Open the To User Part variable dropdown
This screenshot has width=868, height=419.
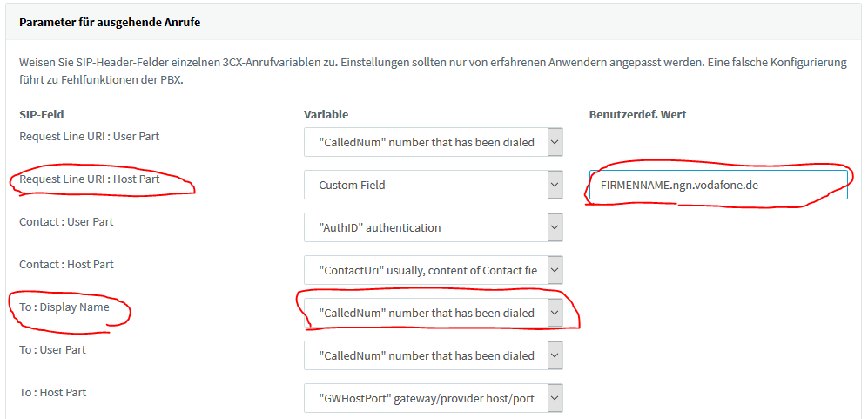tap(433, 355)
